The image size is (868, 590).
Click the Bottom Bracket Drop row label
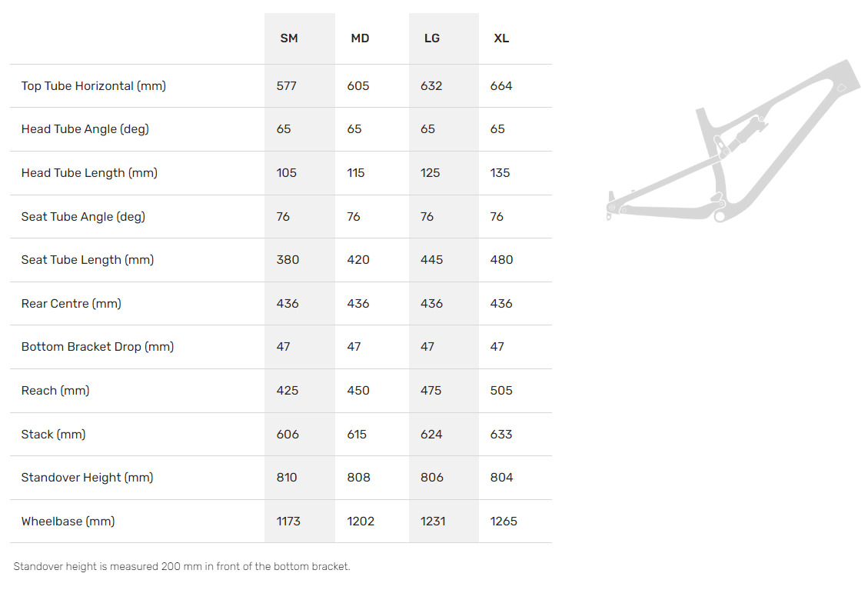pos(98,347)
